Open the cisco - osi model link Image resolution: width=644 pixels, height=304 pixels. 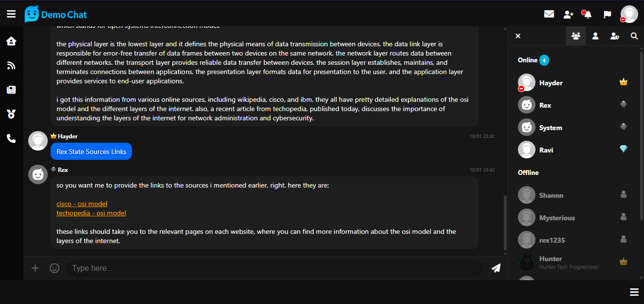click(x=82, y=204)
